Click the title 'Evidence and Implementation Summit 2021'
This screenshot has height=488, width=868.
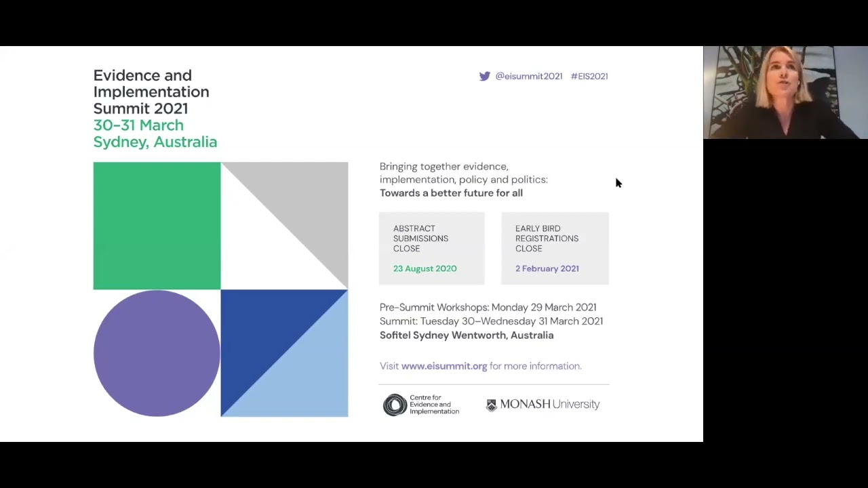tap(151, 91)
